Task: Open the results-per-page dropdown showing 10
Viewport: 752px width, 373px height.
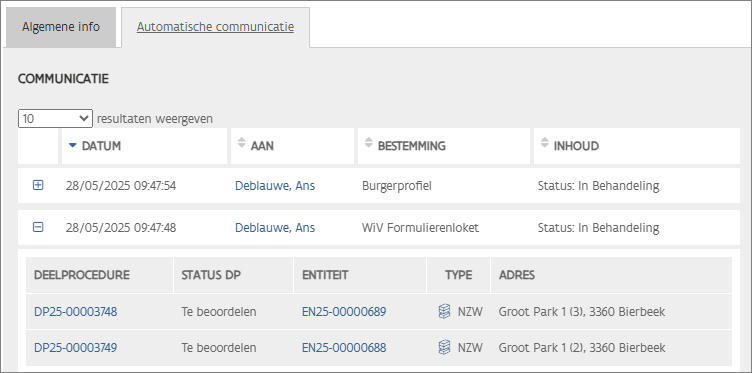Action: coord(55,118)
